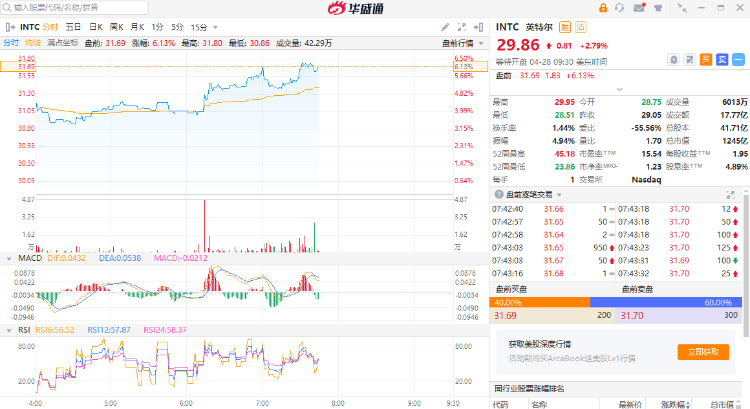
Task: Click the 07:43:03 trade with volume 950
Action: pos(553,248)
